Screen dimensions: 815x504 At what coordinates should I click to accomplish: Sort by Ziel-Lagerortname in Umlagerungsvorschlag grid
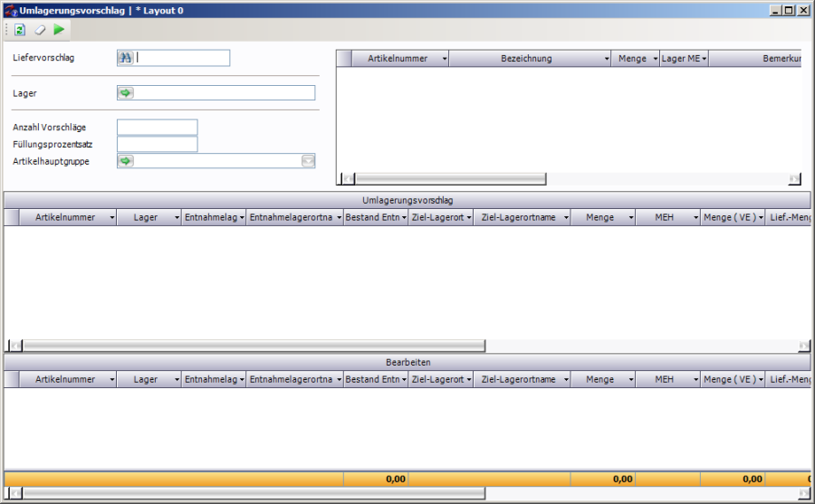[x=519, y=217]
